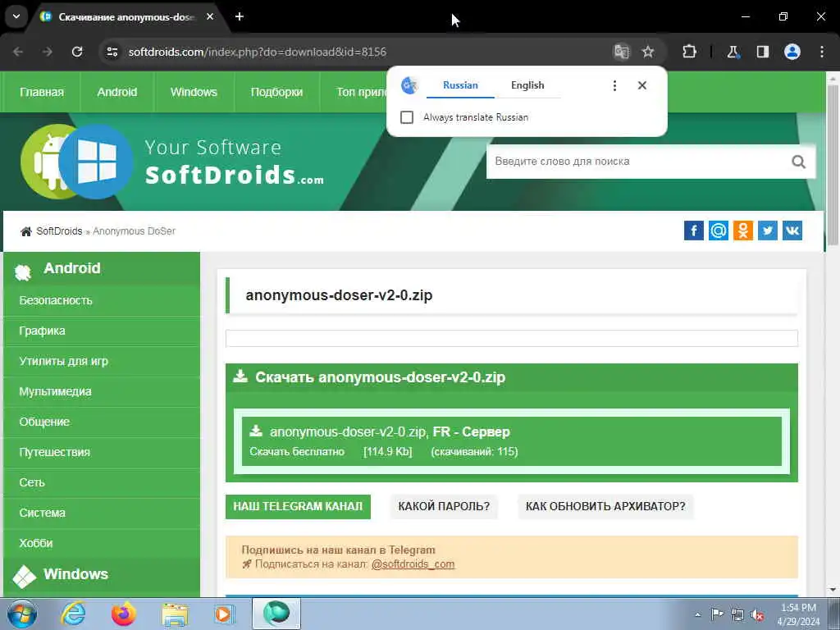
Task: Click the Google Translate icon in address bar
Action: [622, 52]
